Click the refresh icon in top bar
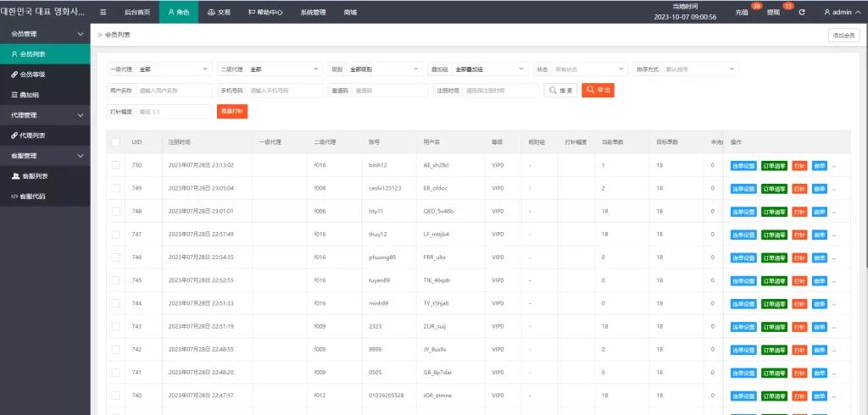Viewport: 868px width, 415px height. point(802,13)
